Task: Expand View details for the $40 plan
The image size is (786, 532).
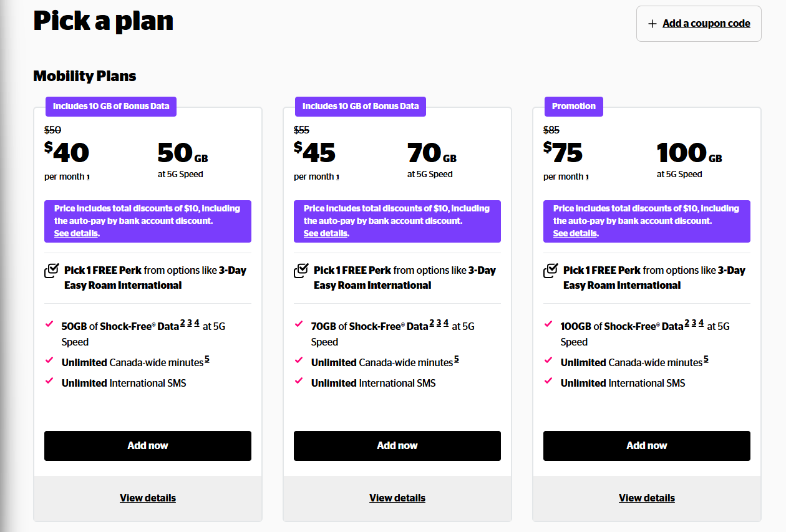Action: pos(148,498)
